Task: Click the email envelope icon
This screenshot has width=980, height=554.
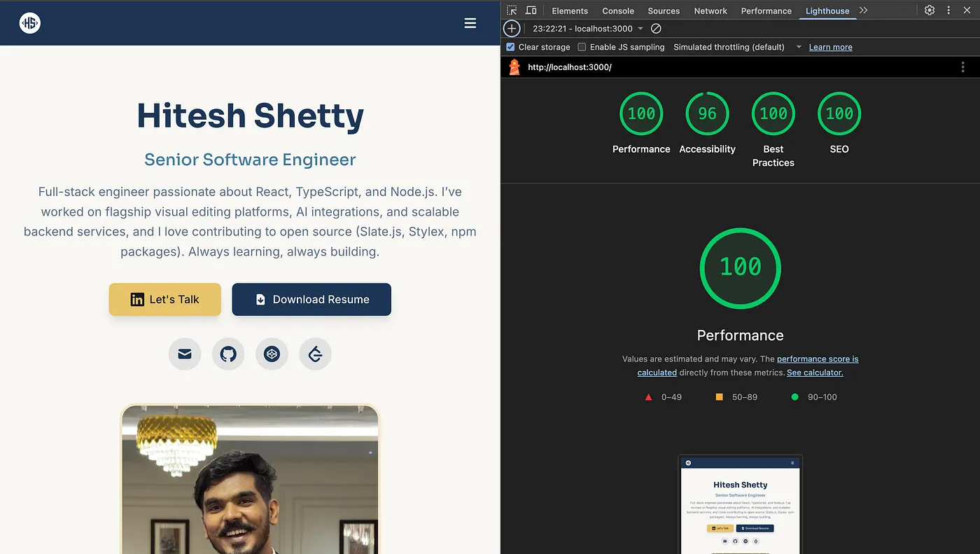Action: 185,354
